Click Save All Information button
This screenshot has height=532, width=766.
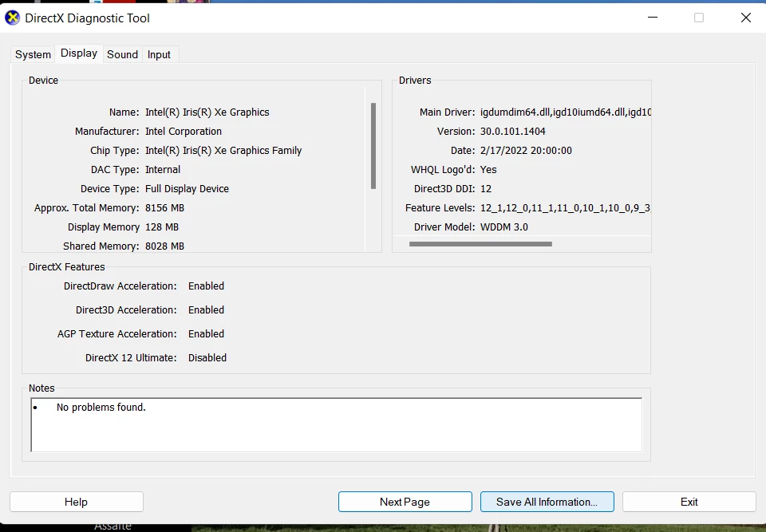(547, 502)
